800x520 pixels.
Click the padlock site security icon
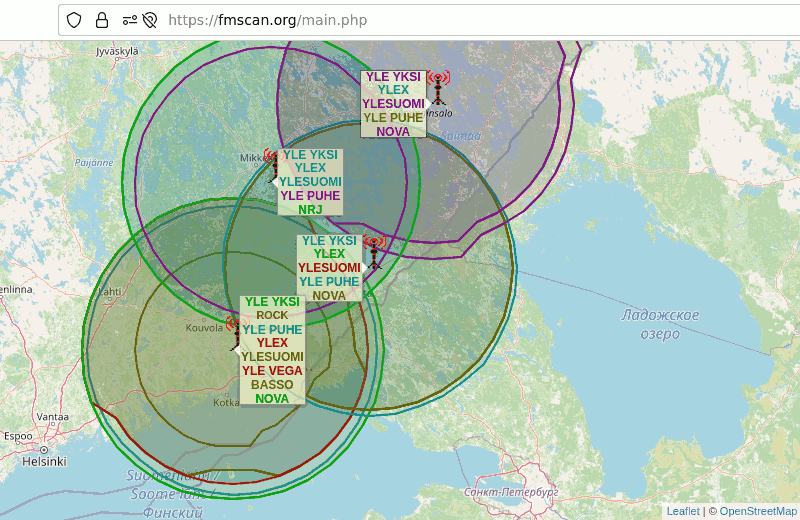(x=102, y=20)
